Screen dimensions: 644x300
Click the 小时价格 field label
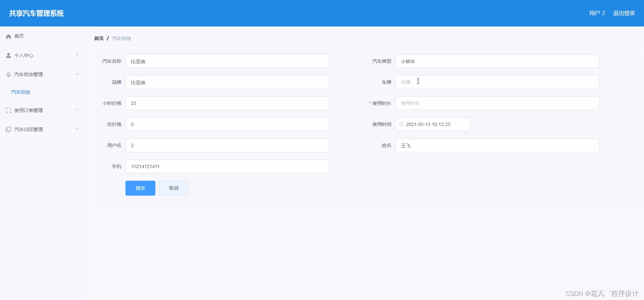[112, 103]
